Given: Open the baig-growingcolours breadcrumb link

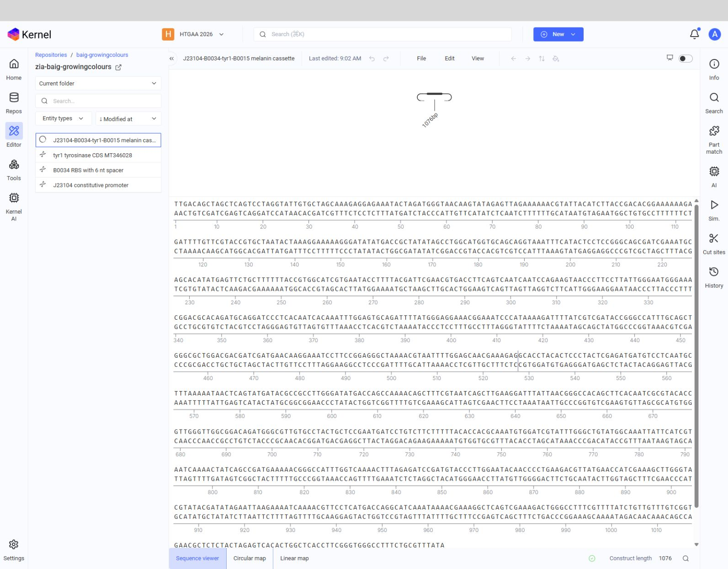Looking at the screenshot, I should click(102, 55).
